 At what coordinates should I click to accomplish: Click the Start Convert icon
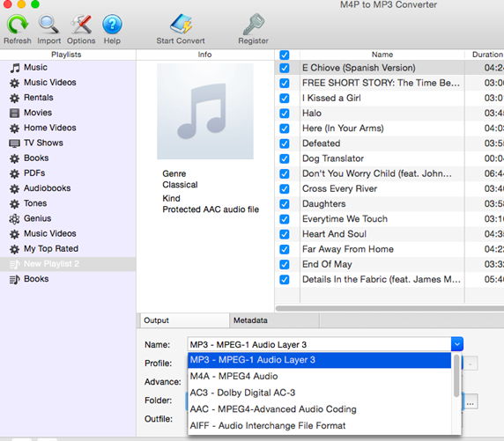click(x=181, y=24)
